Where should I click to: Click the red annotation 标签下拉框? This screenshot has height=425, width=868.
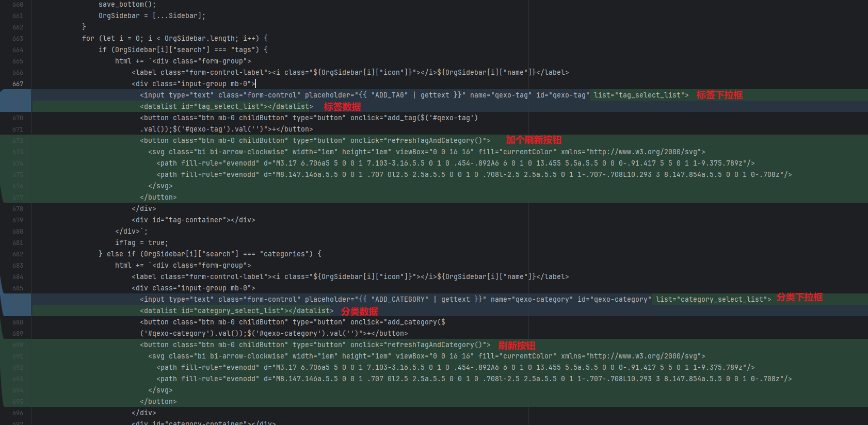pyautogui.click(x=719, y=95)
